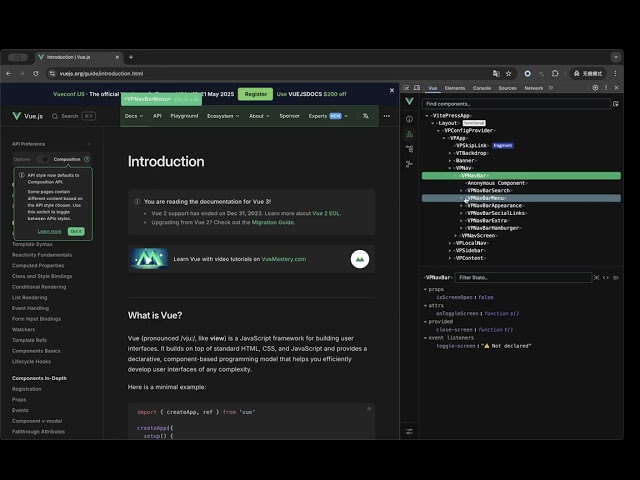Visit the VueMastery.com link
The width and height of the screenshot is (640, 480).
click(284, 259)
